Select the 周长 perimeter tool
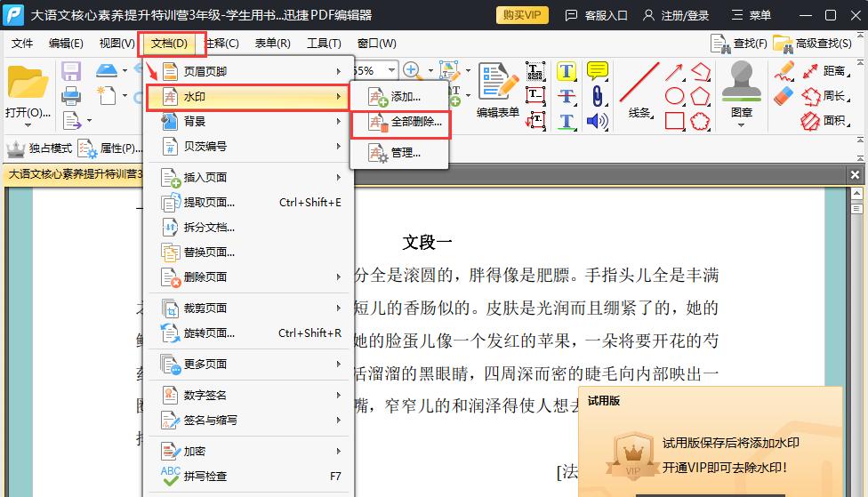 tap(825, 96)
